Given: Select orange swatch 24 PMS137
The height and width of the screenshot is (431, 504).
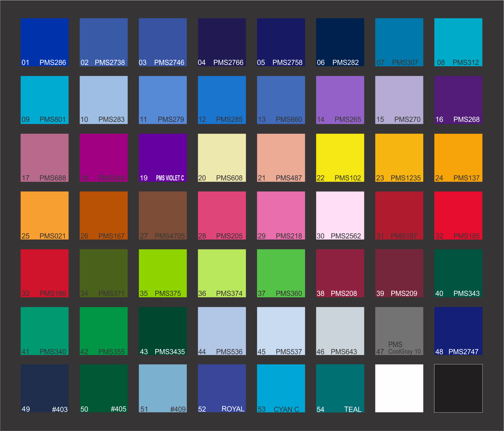Looking at the screenshot, I should tap(458, 158).
